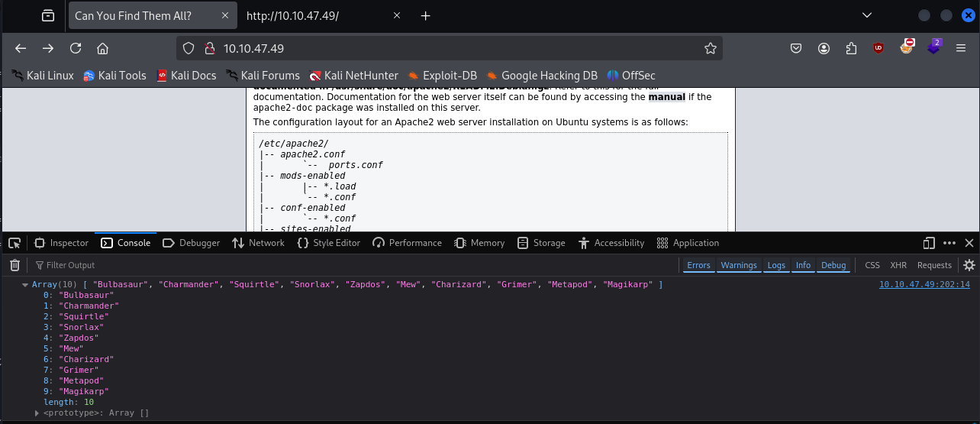Toggle the Errors console filter
980x424 pixels.
(x=698, y=265)
